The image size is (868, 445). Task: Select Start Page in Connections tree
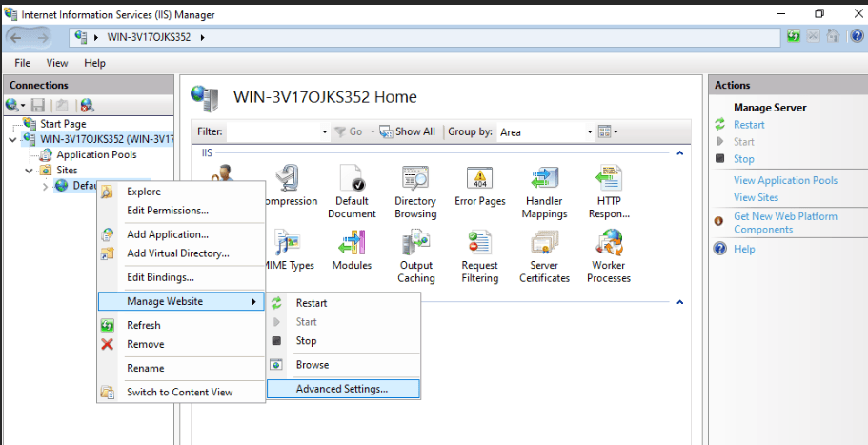[63, 124]
